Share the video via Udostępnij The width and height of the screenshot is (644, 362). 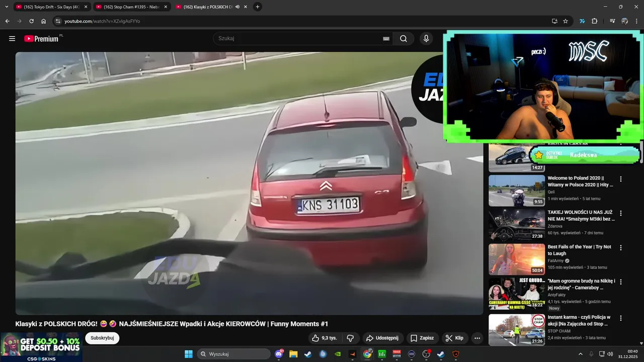382,338
